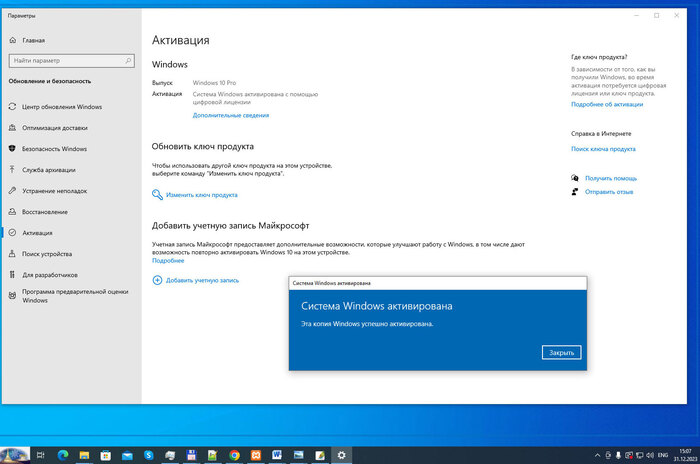Click the volume speaker tray icon
The width and height of the screenshot is (700, 464).
click(x=650, y=456)
